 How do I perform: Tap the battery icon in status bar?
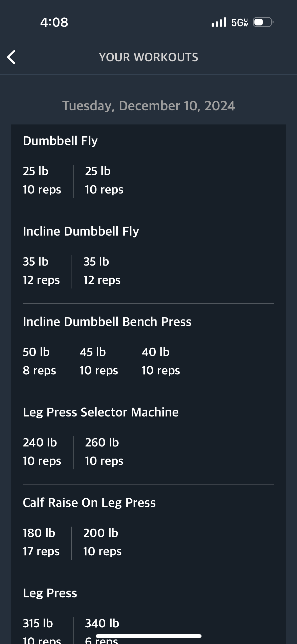(263, 22)
